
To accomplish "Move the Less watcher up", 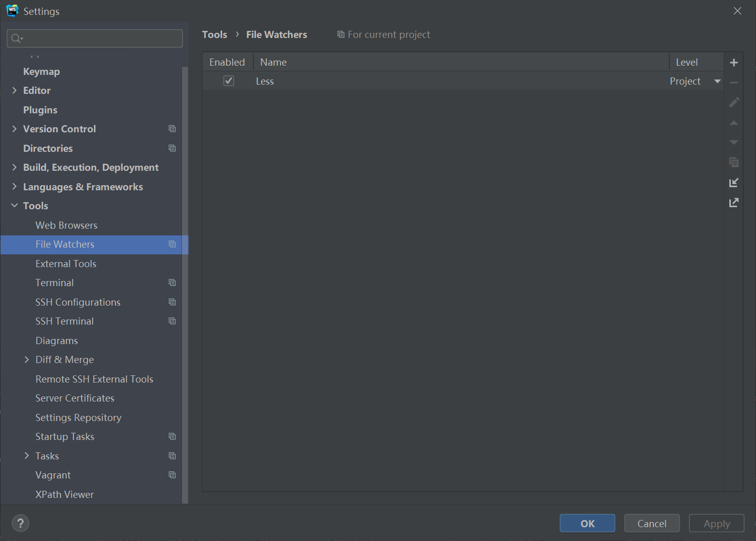I will tap(733, 123).
